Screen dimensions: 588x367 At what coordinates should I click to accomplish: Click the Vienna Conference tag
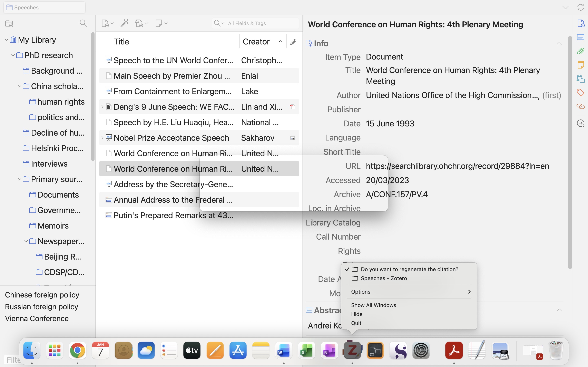(x=37, y=318)
